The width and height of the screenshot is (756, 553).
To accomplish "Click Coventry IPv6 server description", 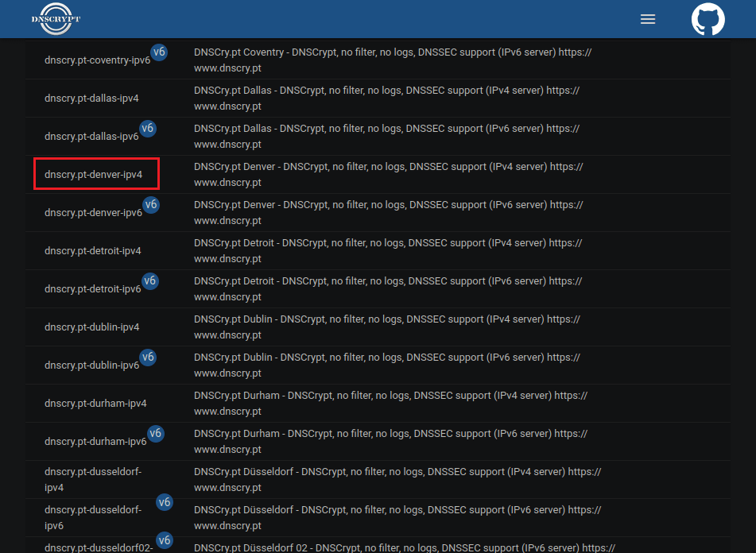I will point(393,60).
